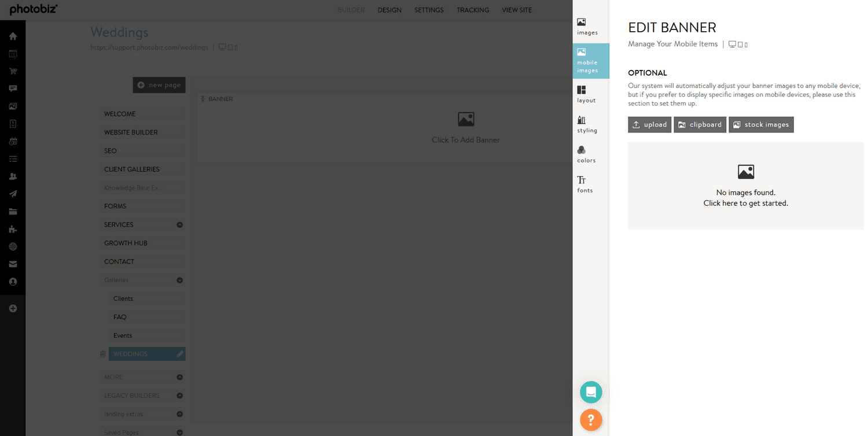Click the no images found placeholder area
Image resolution: width=868 pixels, height=436 pixels.
[745, 186]
